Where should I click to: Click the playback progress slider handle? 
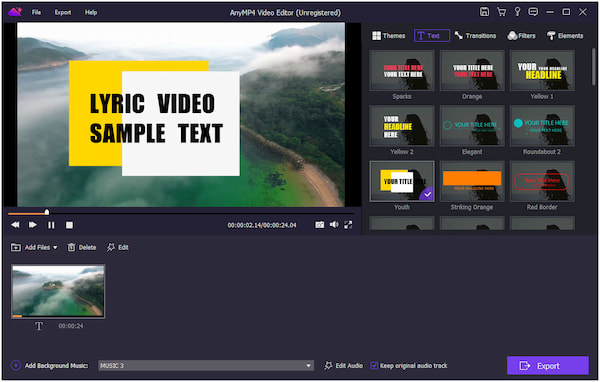point(47,212)
